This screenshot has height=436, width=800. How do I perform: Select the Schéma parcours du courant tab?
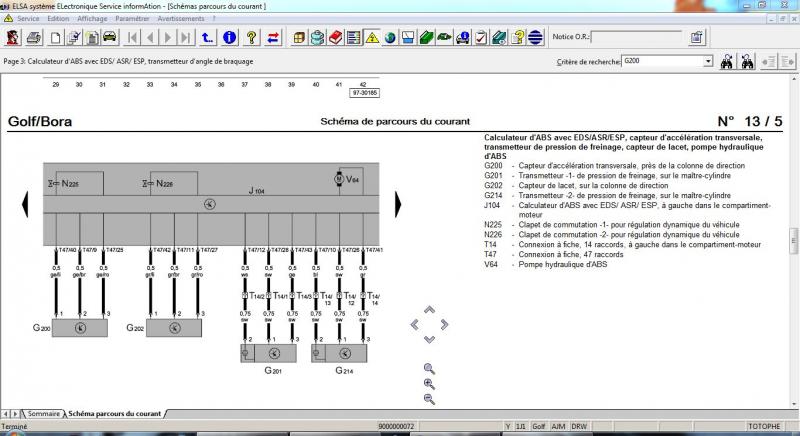click(x=115, y=414)
